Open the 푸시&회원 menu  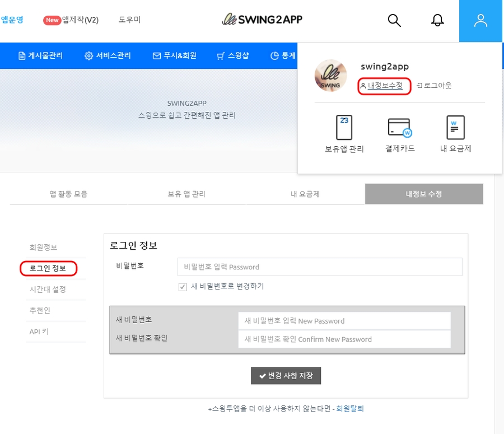click(x=174, y=55)
